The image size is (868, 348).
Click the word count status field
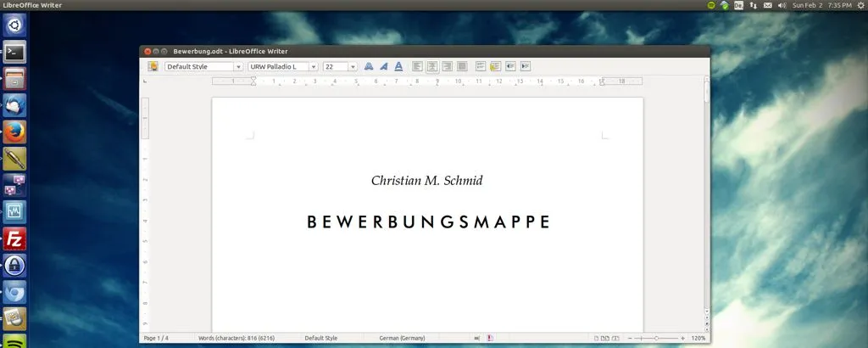click(236, 338)
